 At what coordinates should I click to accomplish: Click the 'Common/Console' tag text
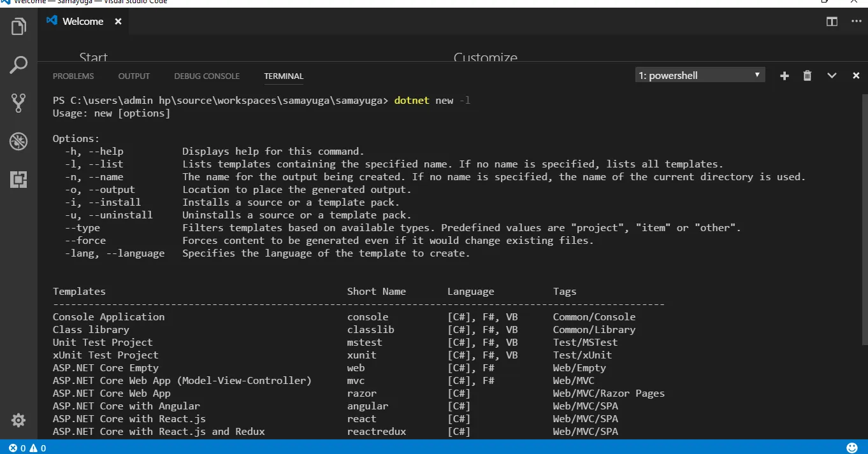594,316
